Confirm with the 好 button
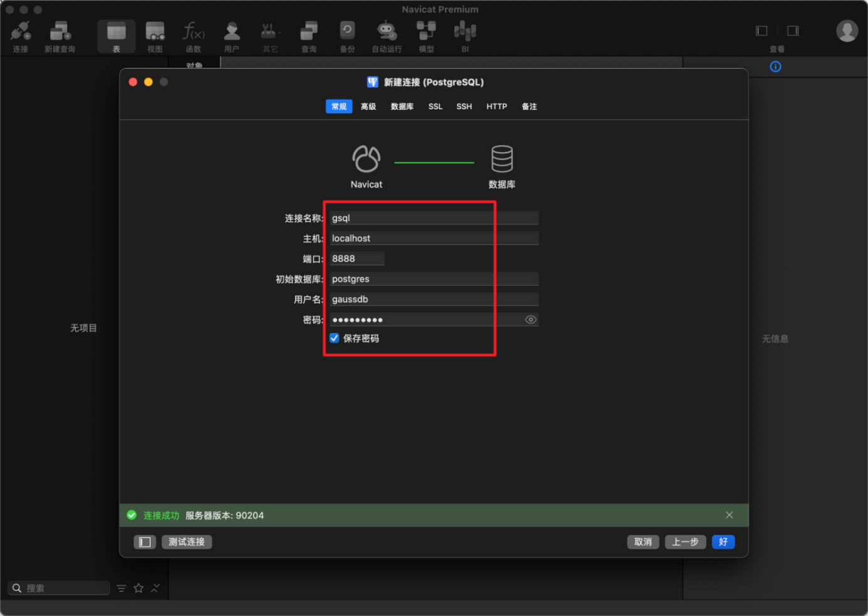This screenshot has width=868, height=616. 724,542
